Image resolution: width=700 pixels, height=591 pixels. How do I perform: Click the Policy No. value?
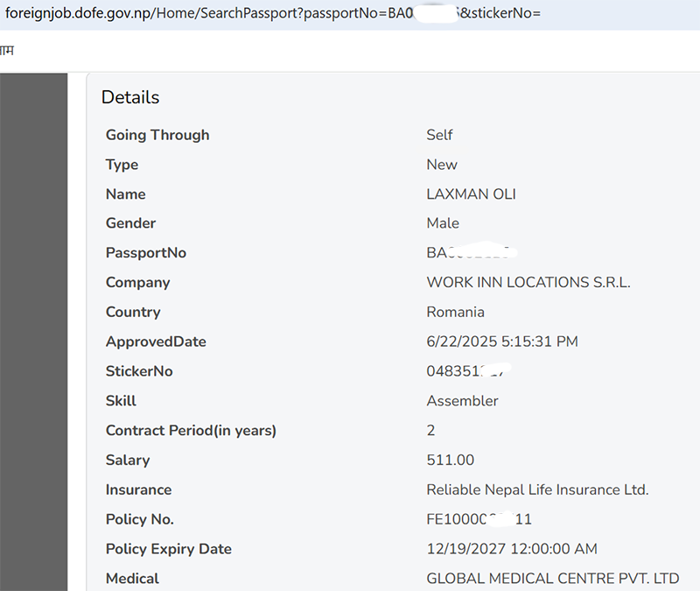479,519
